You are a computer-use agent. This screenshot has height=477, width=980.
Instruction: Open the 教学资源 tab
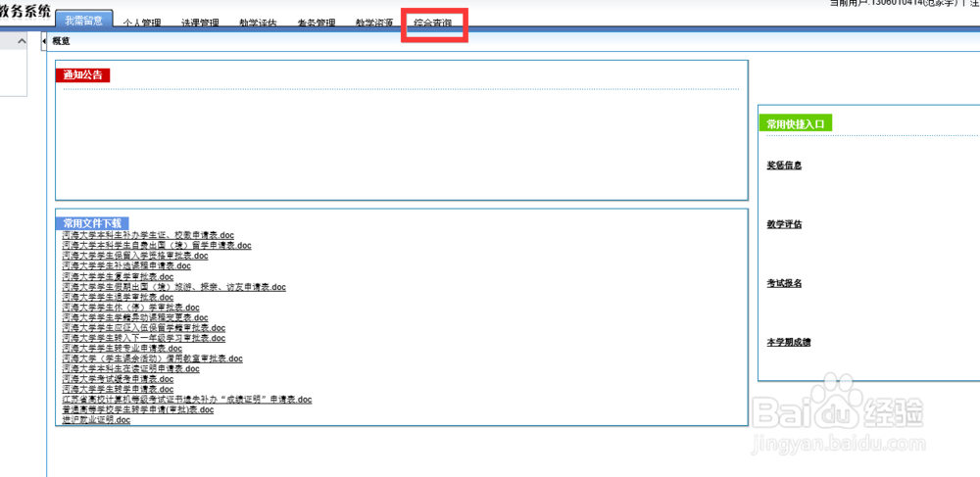373,24
